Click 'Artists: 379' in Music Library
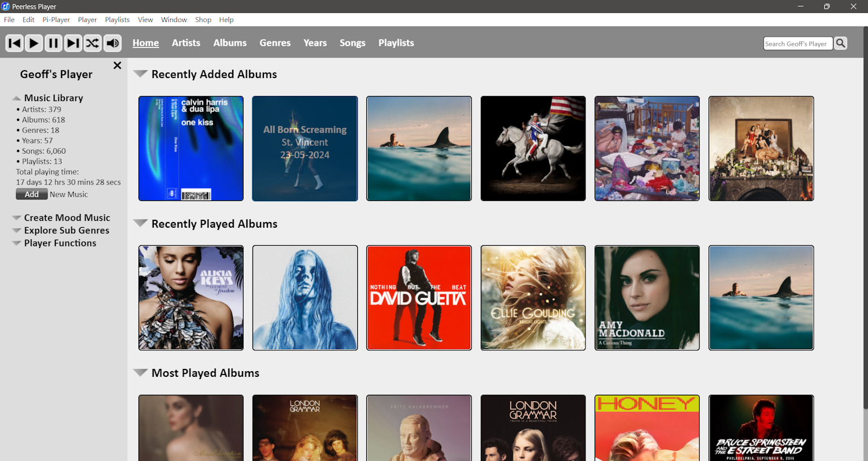The width and height of the screenshot is (868, 461). click(x=41, y=110)
